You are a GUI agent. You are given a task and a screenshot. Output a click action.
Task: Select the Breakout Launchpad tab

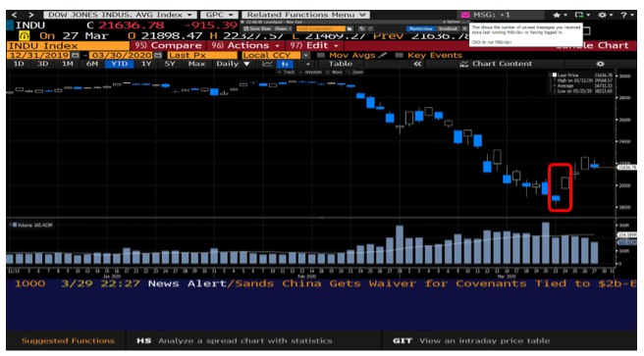point(448,28)
